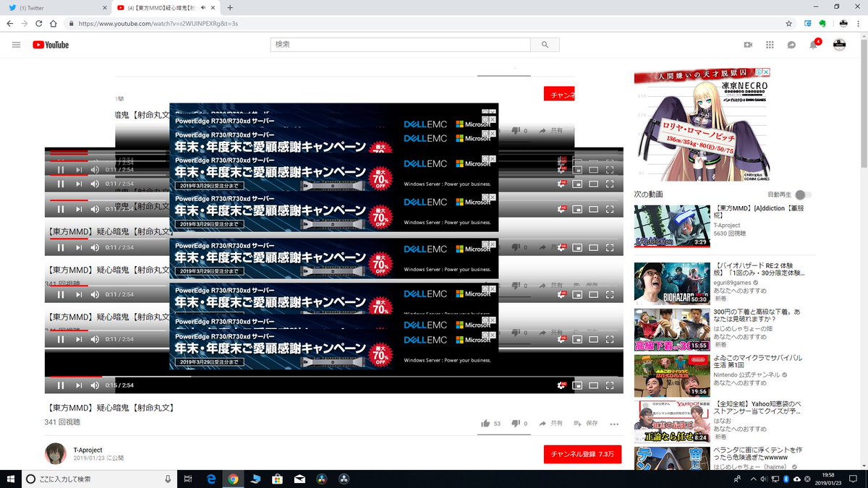Mute volume in the 0:15 / 2:54 player
Viewport: 868px width, 488px height.
pyautogui.click(x=95, y=385)
